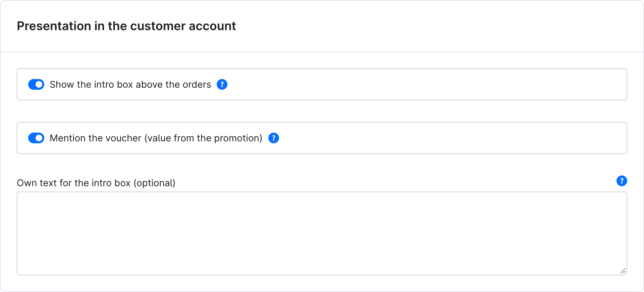This screenshot has width=644, height=292.
Task: View help about optional own intro text
Action: [x=622, y=181]
